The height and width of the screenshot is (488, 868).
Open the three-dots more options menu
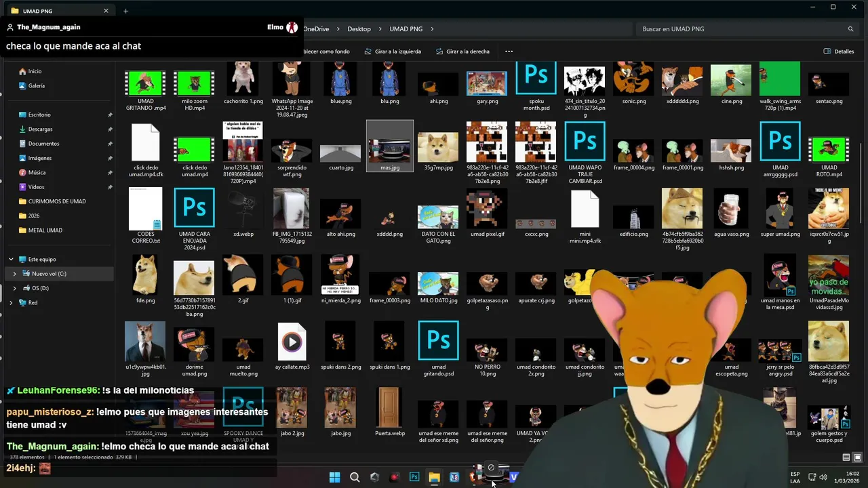[509, 52]
